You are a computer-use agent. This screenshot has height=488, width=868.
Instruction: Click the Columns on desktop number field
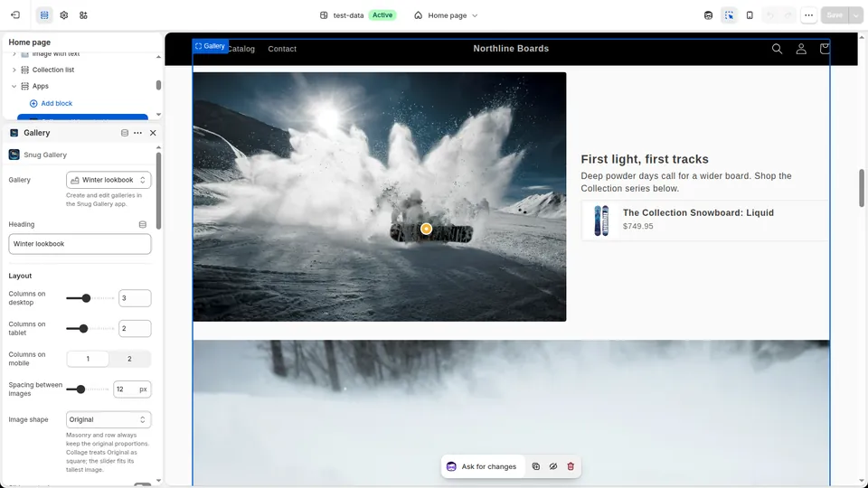(135, 298)
